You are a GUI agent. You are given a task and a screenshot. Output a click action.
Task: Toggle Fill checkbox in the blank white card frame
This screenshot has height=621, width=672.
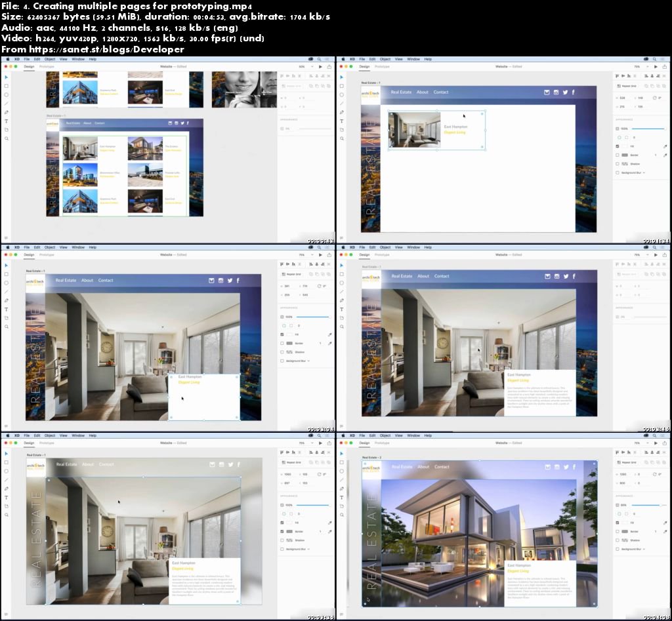coord(282,334)
